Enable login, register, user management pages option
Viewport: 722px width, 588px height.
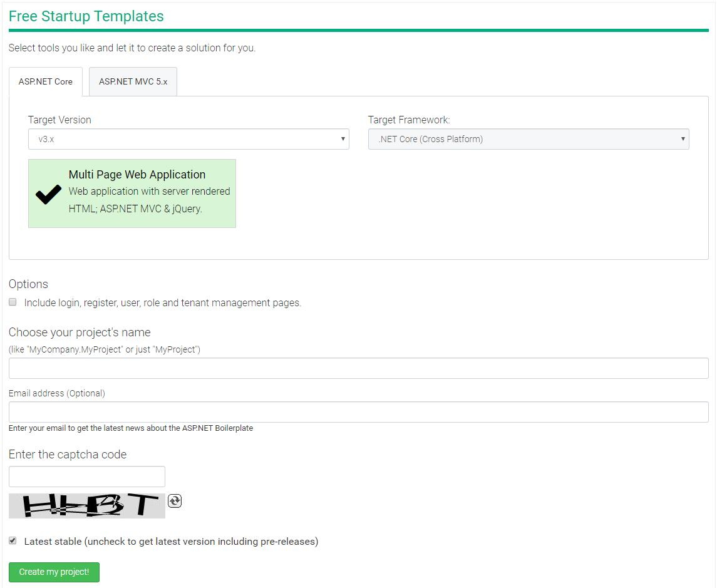[13, 302]
